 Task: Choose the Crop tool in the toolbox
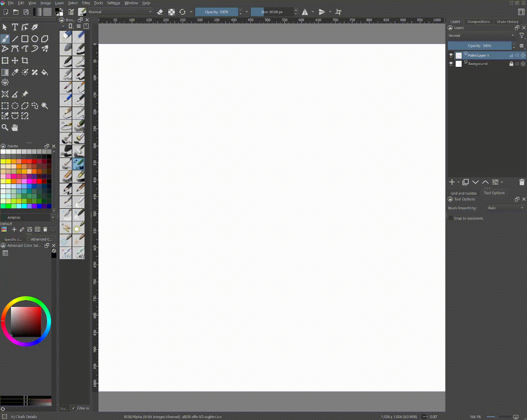point(25,60)
